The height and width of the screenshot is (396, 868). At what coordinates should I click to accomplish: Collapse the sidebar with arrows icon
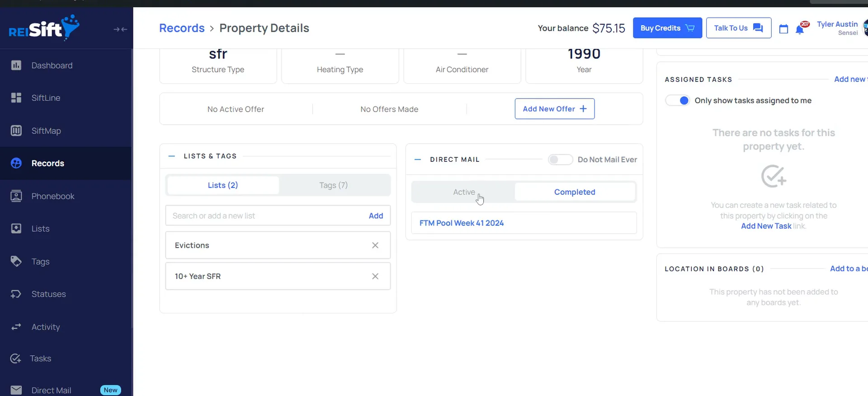pyautogui.click(x=120, y=29)
